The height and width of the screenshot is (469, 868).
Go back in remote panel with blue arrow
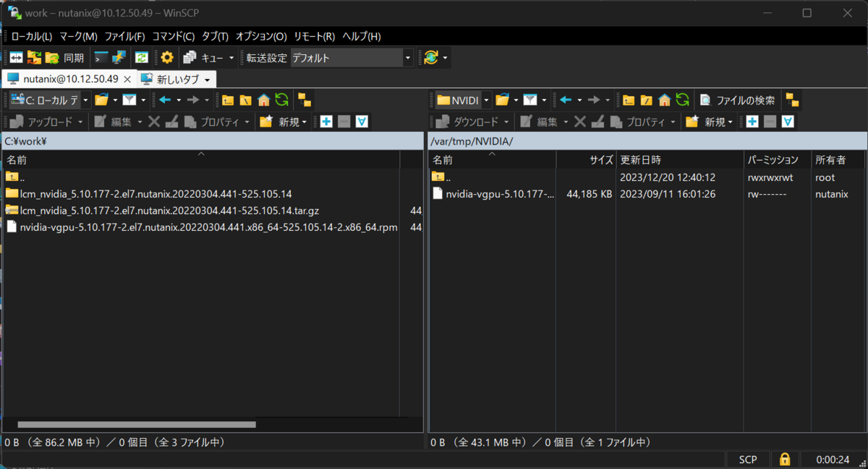click(x=566, y=100)
